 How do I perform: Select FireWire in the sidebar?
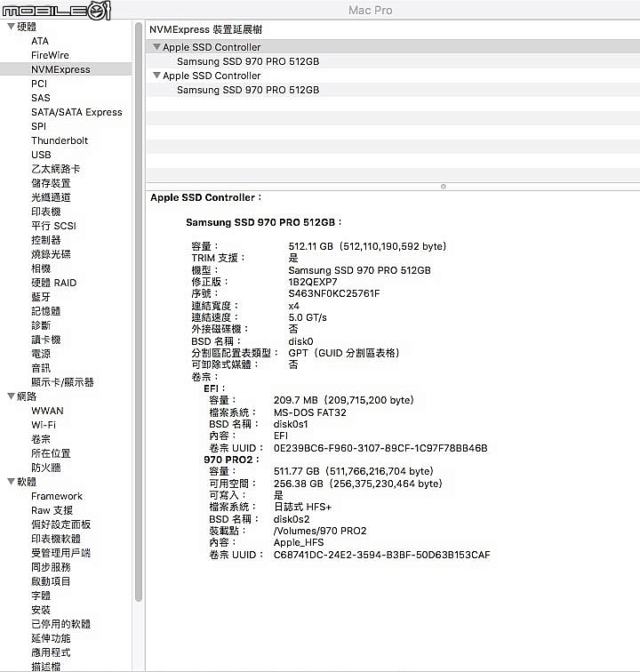50,55
